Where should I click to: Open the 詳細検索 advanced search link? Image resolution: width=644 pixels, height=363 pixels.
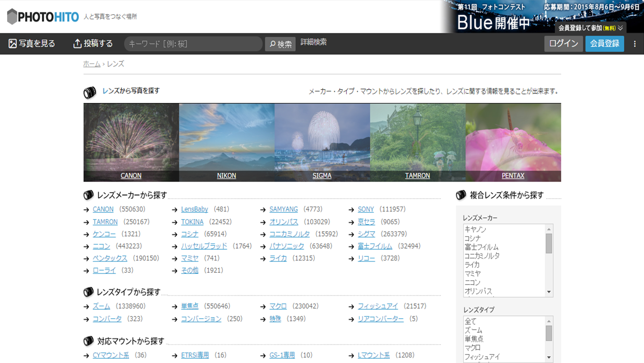314,42
